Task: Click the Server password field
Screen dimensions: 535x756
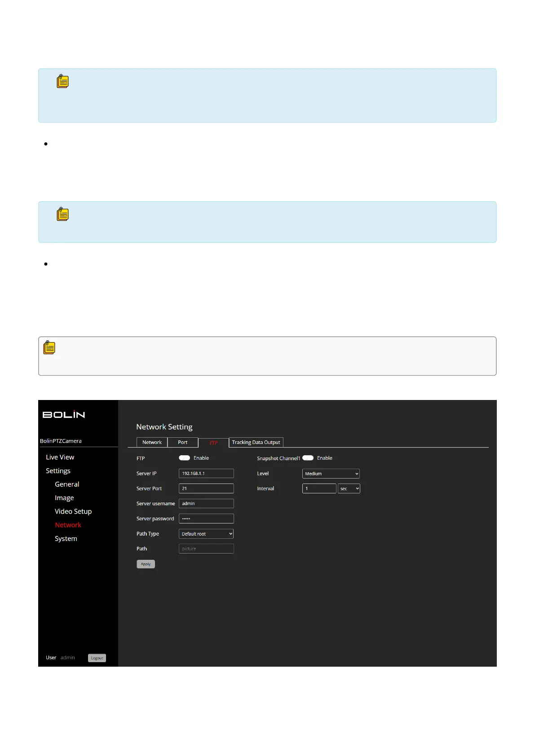Action: (206, 519)
